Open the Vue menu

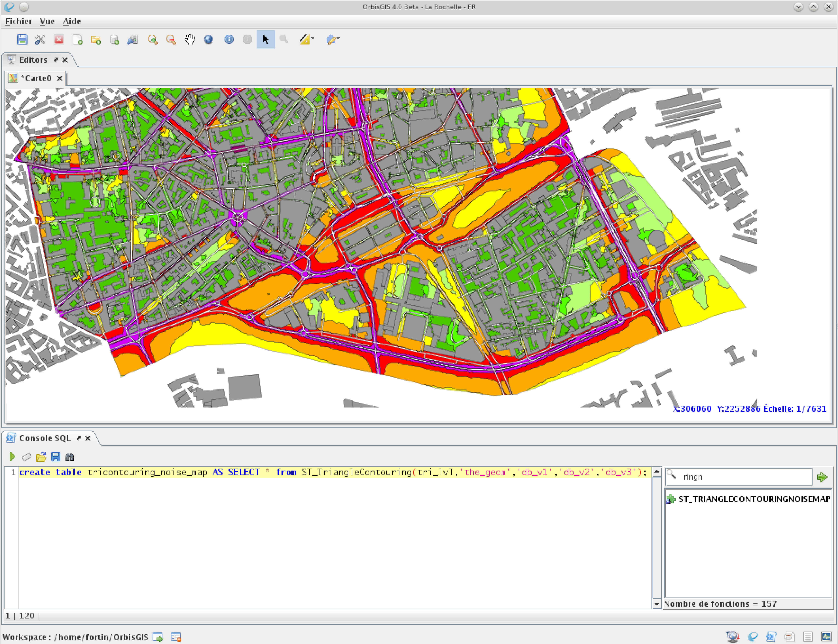pos(47,21)
